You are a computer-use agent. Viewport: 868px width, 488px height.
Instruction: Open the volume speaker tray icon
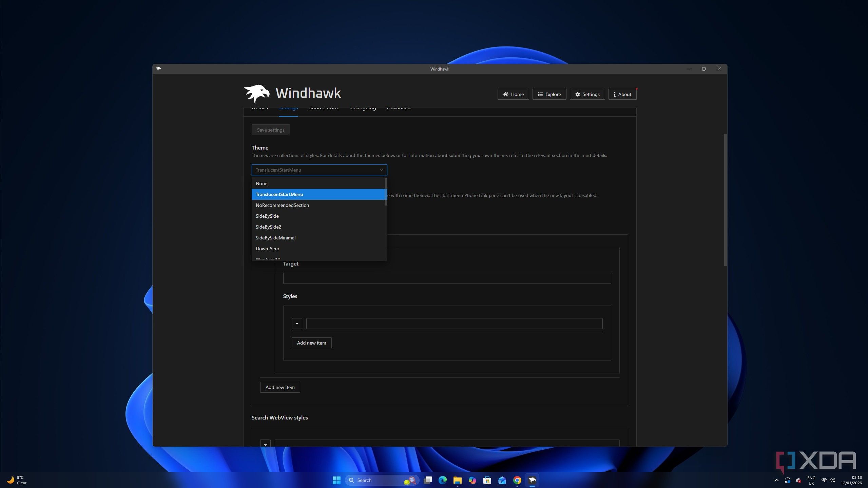pos(832,480)
